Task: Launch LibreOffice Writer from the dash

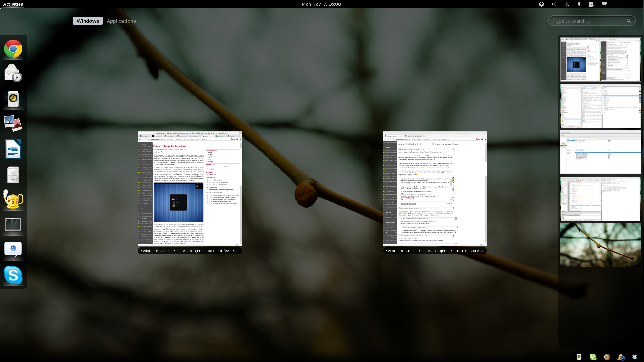Action: click(13, 149)
